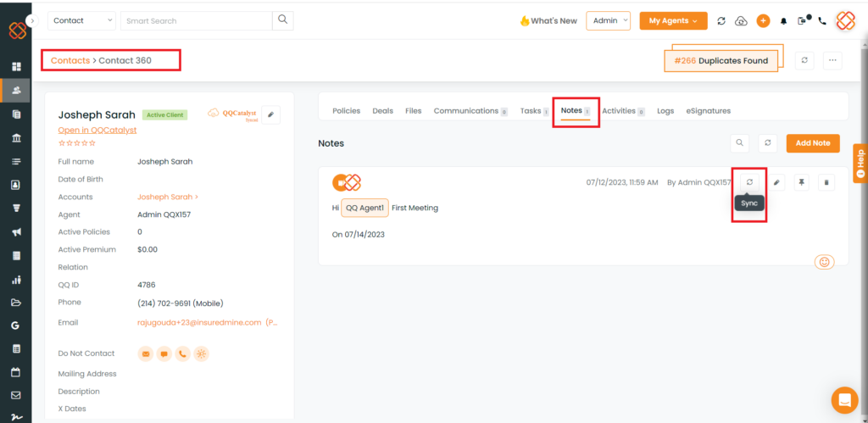This screenshot has height=423, width=868.
Task: Open the Contact search type dropdown
Action: (82, 20)
